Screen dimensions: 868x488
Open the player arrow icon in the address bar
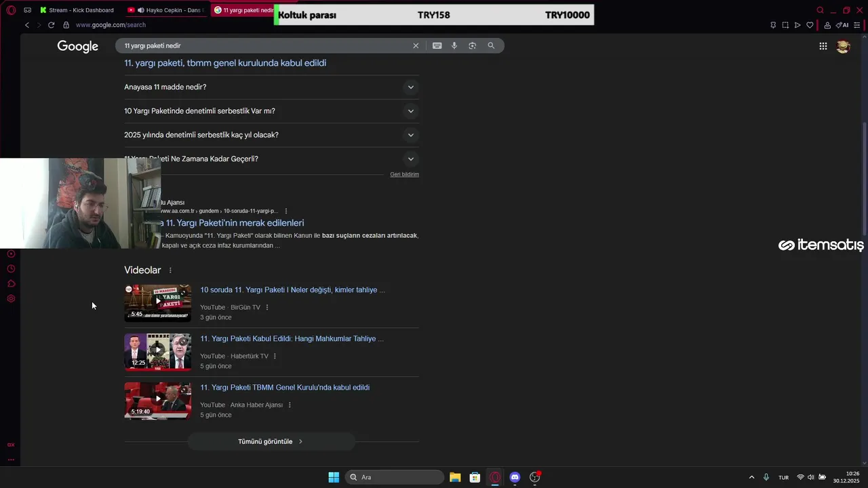797,25
